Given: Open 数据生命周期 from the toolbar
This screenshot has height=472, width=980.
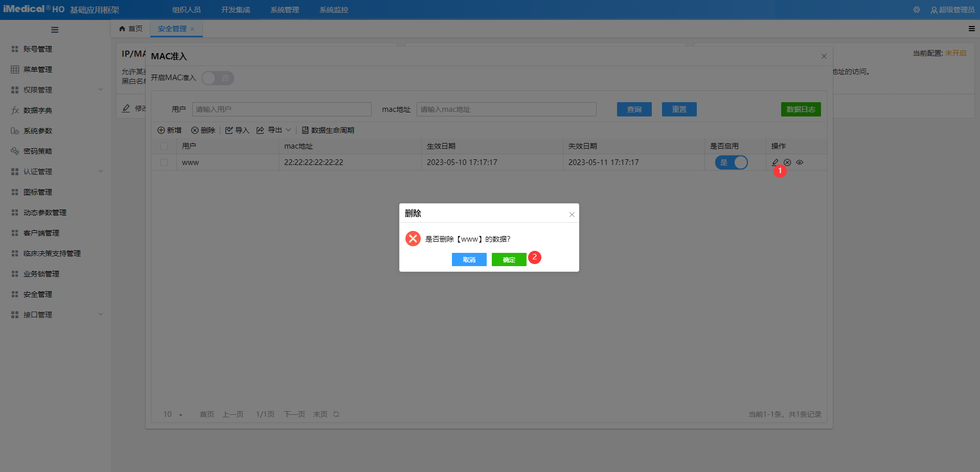Looking at the screenshot, I should click(x=328, y=130).
